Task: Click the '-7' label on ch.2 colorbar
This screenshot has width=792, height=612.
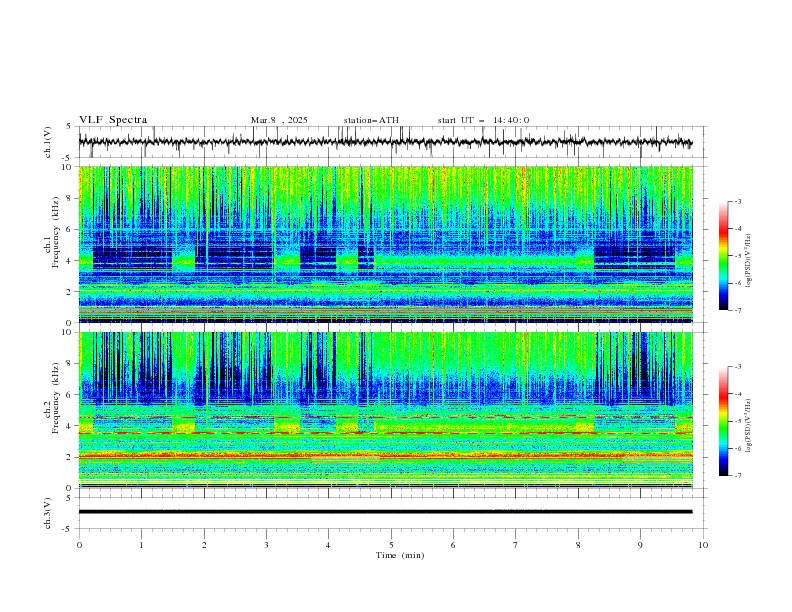Action: coord(738,476)
